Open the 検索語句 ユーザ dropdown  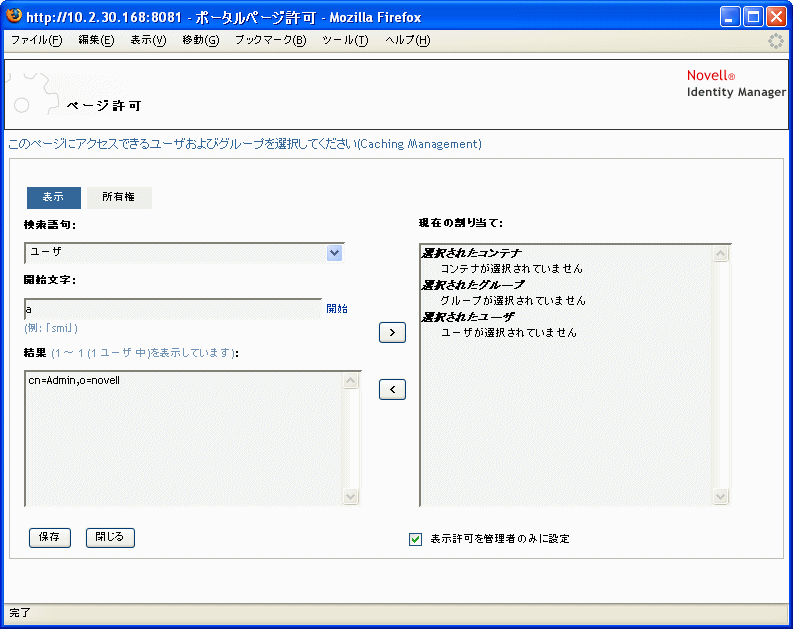pyautogui.click(x=184, y=253)
